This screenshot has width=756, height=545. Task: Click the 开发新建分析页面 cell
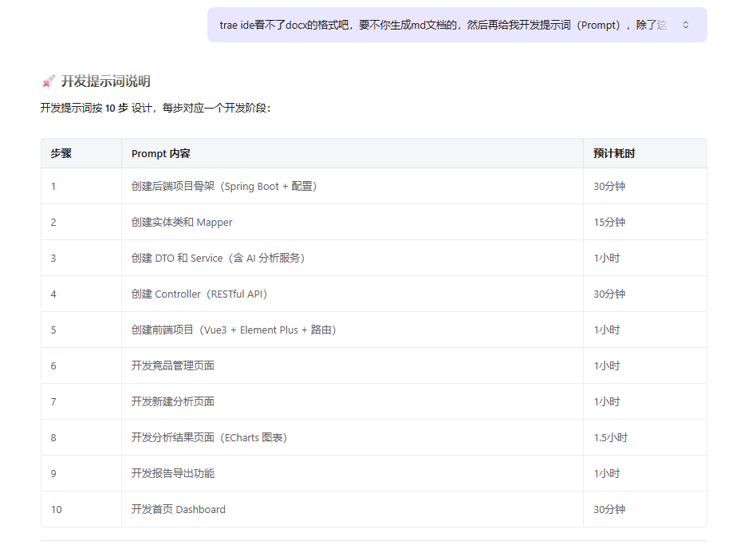(x=172, y=402)
